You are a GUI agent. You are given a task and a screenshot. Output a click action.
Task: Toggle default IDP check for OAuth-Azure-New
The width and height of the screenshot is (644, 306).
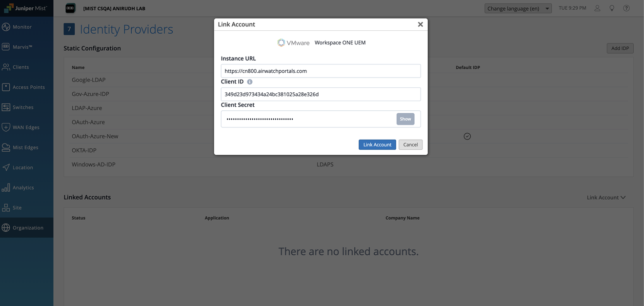[x=467, y=136]
